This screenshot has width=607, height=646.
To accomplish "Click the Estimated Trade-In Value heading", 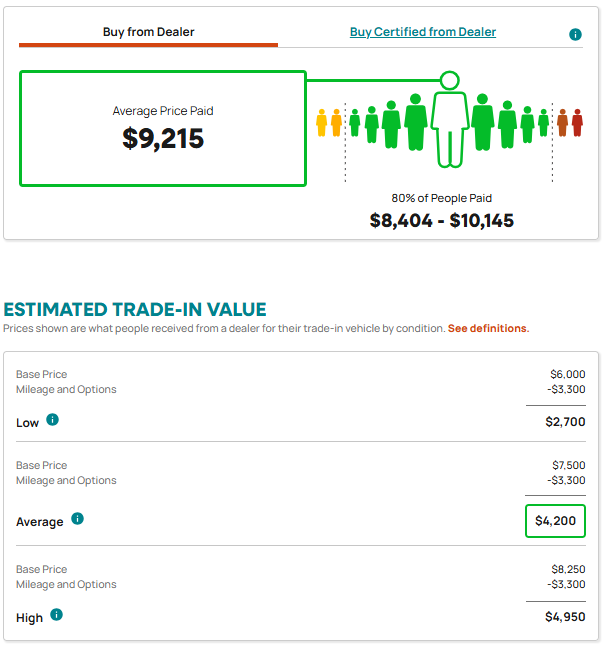I will click(x=135, y=309).
